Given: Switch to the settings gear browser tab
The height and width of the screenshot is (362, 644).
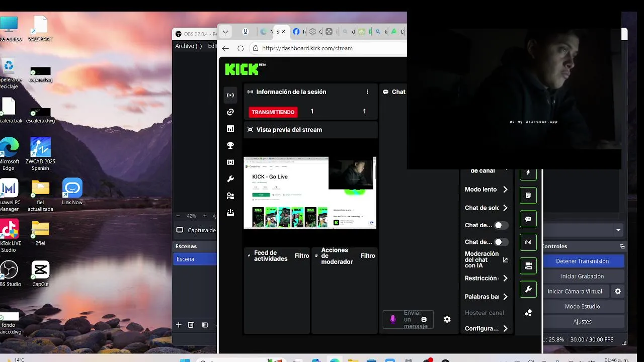Looking at the screenshot, I should [312, 32].
